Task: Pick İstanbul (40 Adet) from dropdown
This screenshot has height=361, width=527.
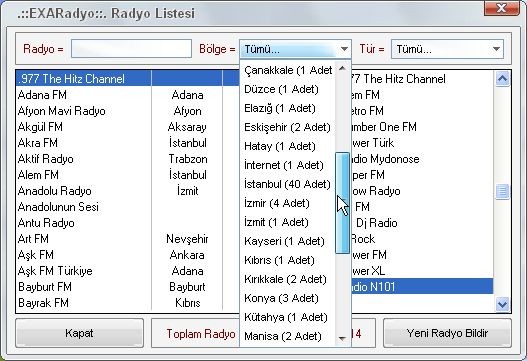Action: coord(288,184)
